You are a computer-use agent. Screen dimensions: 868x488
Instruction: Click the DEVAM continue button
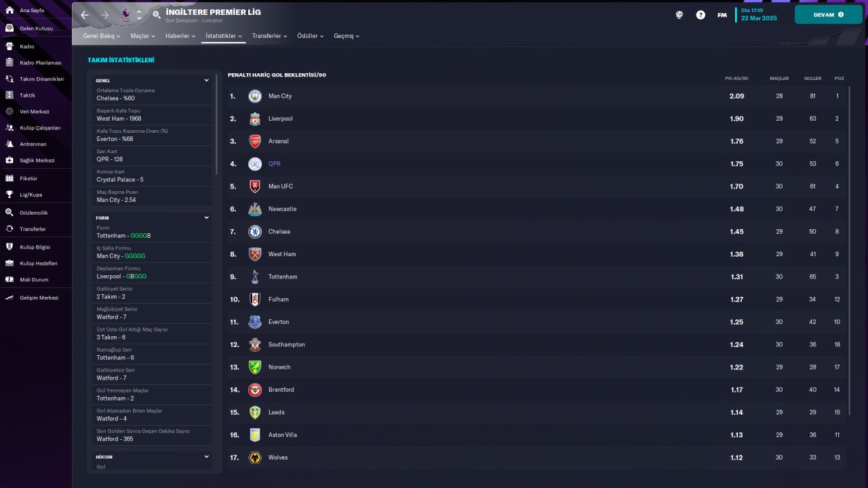click(828, 14)
